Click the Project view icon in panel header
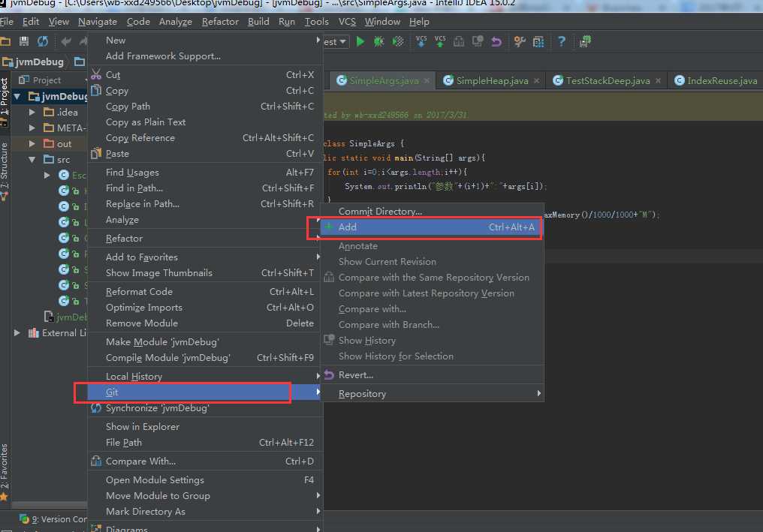763x532 pixels. 24,80
